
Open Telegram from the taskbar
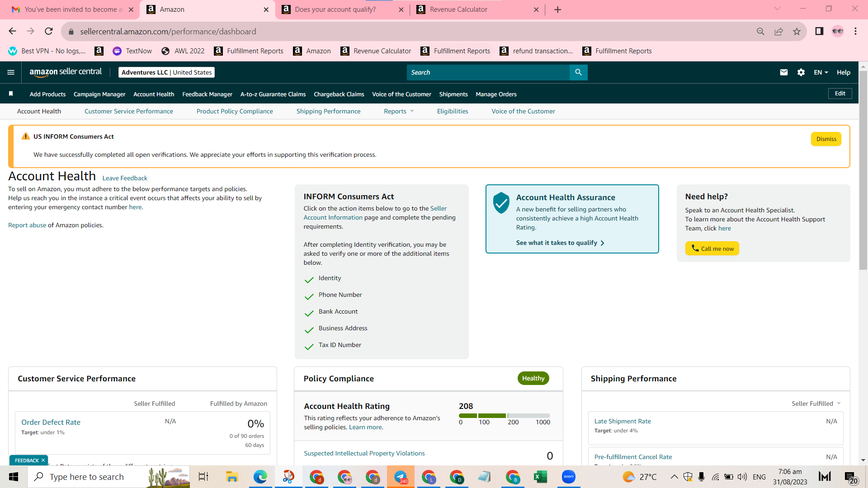[401, 477]
